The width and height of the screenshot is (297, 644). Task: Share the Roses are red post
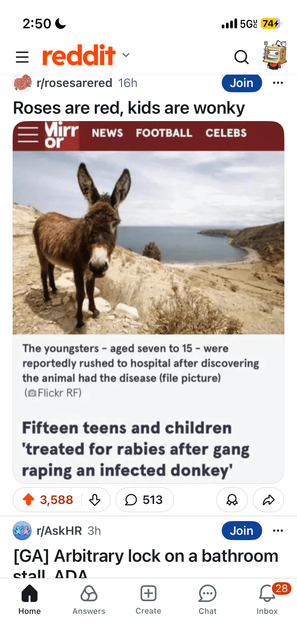click(x=268, y=500)
